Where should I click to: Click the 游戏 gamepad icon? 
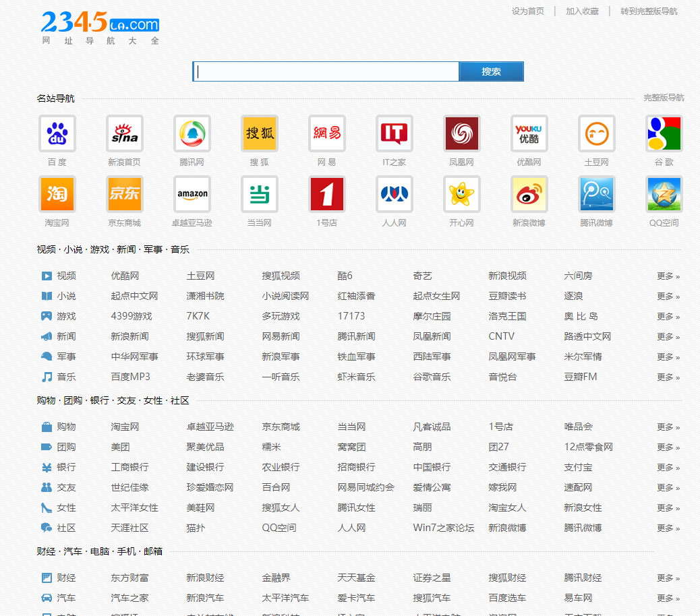point(47,316)
